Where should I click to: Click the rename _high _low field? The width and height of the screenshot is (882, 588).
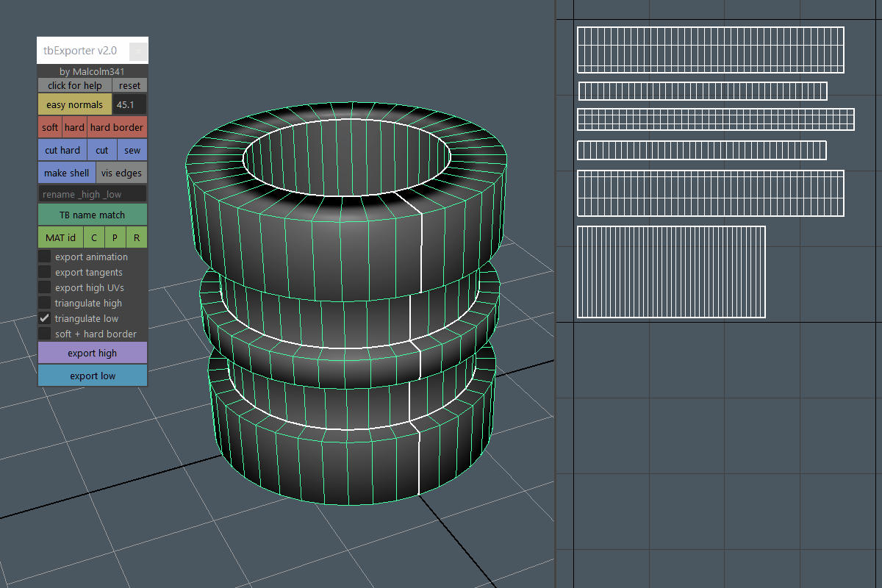pyautogui.click(x=92, y=194)
